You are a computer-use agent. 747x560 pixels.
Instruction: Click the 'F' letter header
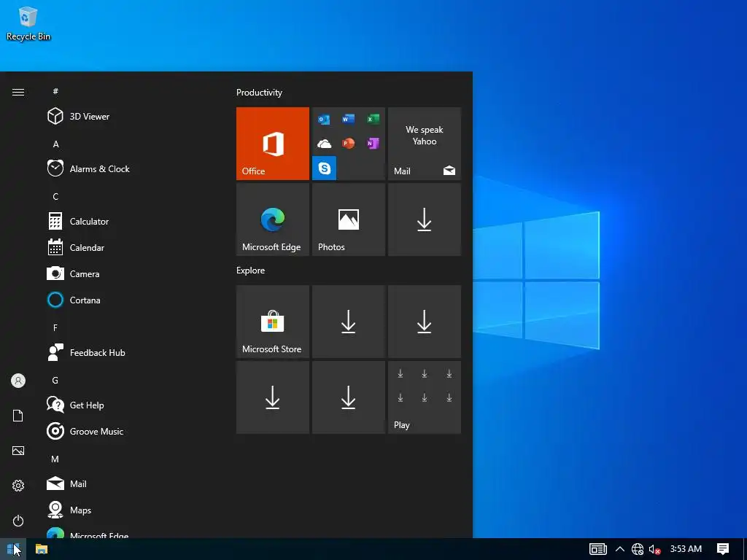click(x=55, y=327)
